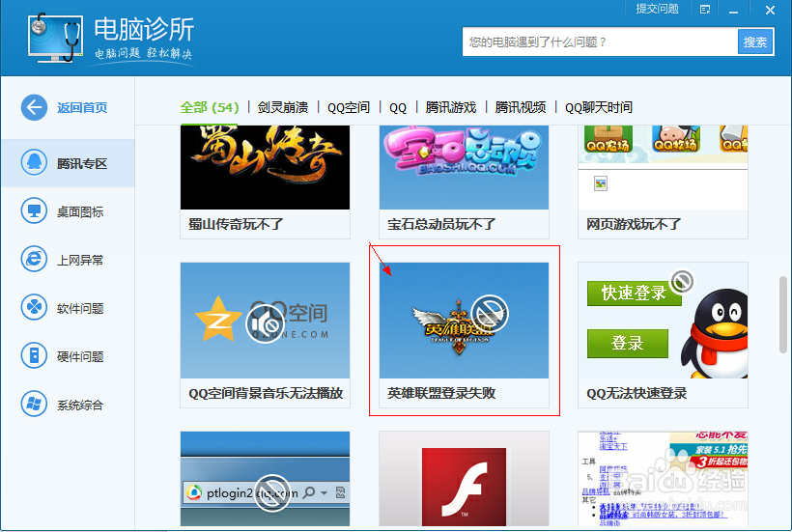Viewport: 792px width, 532px height.
Task: Open the 蜀山传奇玩不了 thumbnail
Action: pos(265,167)
